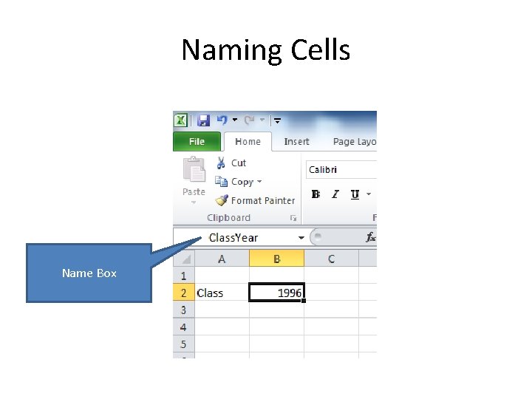
Task: Expand the Paste options arrow
Action: point(194,202)
